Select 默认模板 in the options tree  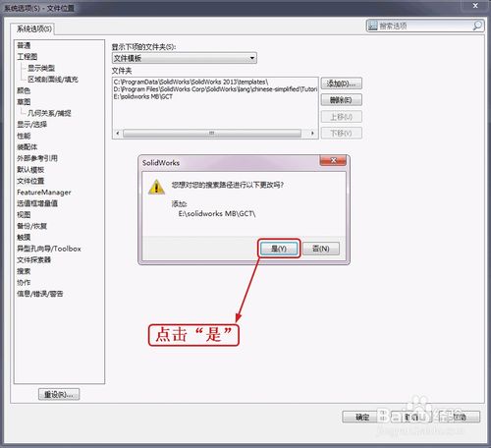tap(30, 170)
